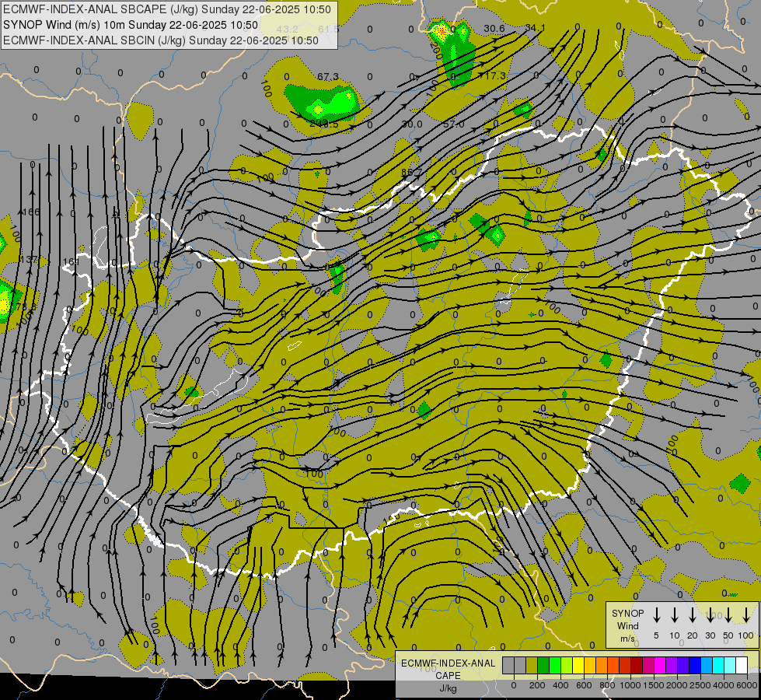Viewport: 761px width, 700px height.
Task: Click the 600 tick label in the CAPE legend
Action: (584, 685)
